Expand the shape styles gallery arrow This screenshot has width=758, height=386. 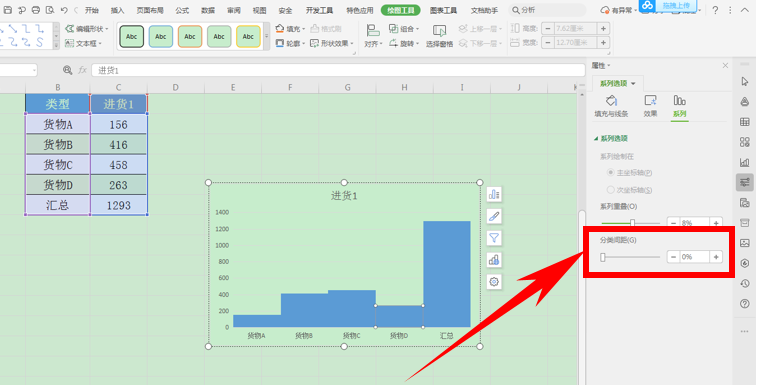[x=266, y=37]
